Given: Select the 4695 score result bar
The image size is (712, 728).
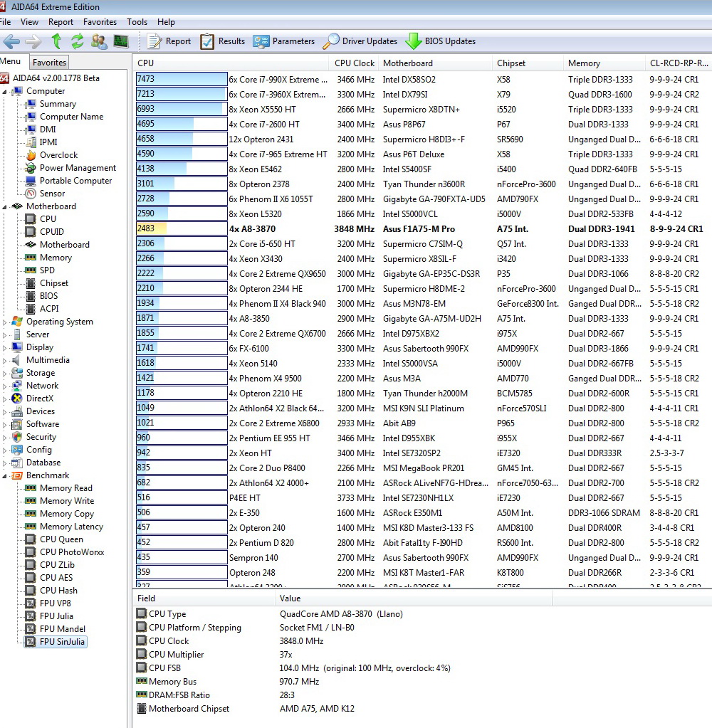Looking at the screenshot, I should [182, 124].
